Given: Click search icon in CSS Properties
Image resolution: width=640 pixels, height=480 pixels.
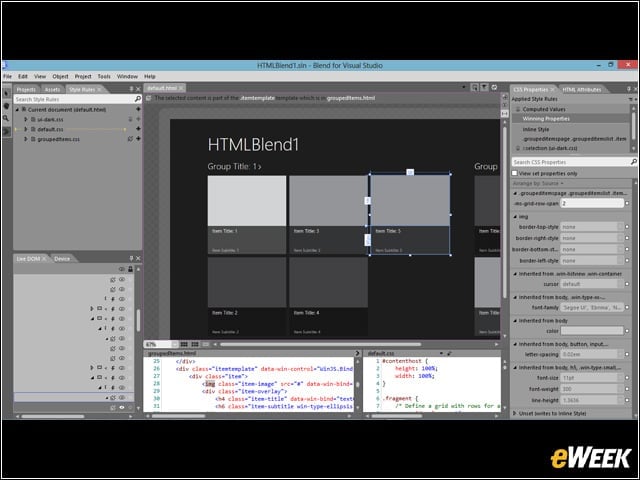Looking at the screenshot, I should point(633,162).
